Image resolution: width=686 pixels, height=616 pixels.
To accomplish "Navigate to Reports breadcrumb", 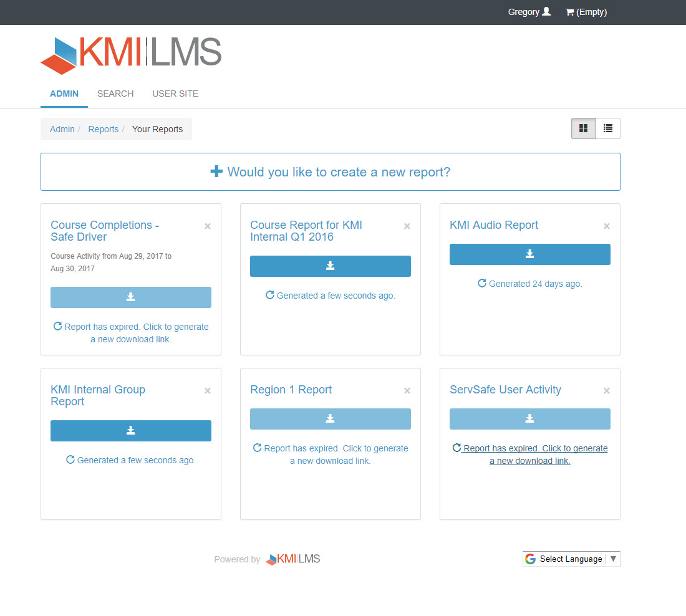I will click(x=104, y=129).
